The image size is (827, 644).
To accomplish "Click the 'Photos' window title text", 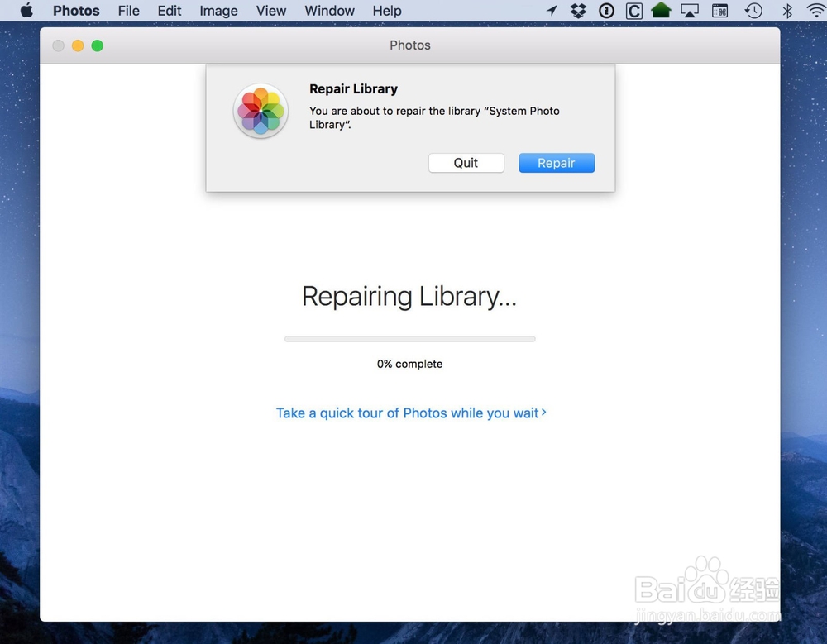I will click(410, 45).
